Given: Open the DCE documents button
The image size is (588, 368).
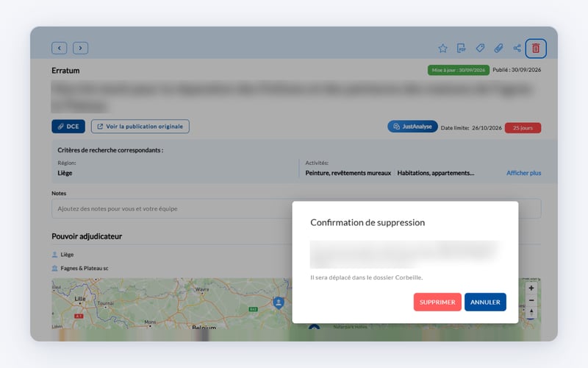Looking at the screenshot, I should 68,127.
